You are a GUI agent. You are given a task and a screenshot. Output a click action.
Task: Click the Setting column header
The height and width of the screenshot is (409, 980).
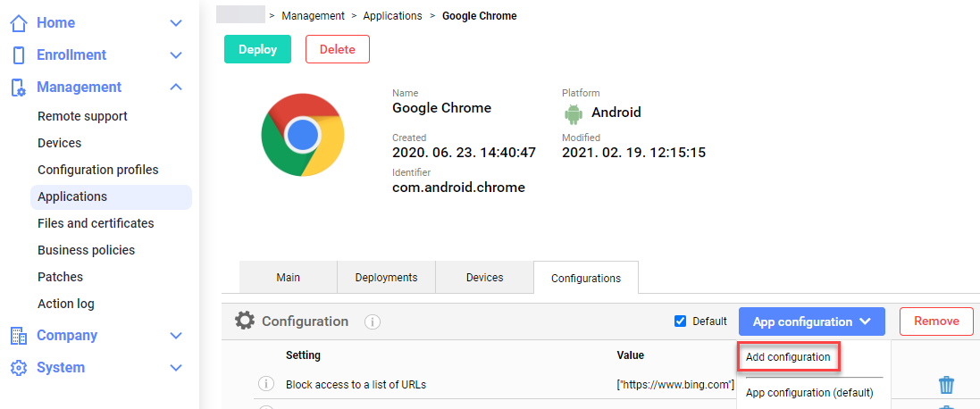coord(303,355)
